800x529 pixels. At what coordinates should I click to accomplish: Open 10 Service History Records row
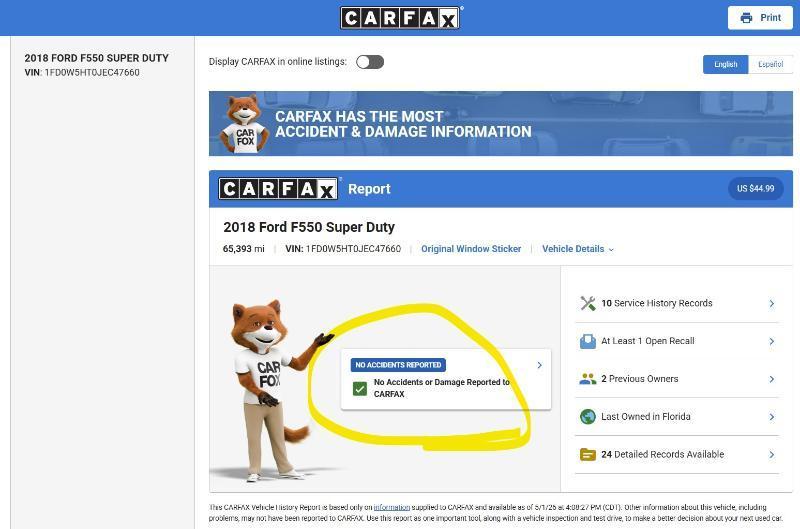click(x=677, y=304)
